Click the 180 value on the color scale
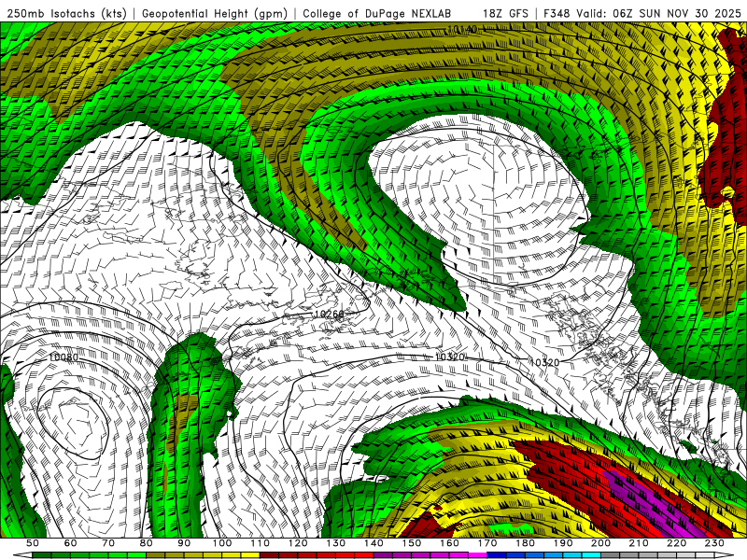Image resolution: width=747 pixels, height=560 pixels. [x=525, y=543]
